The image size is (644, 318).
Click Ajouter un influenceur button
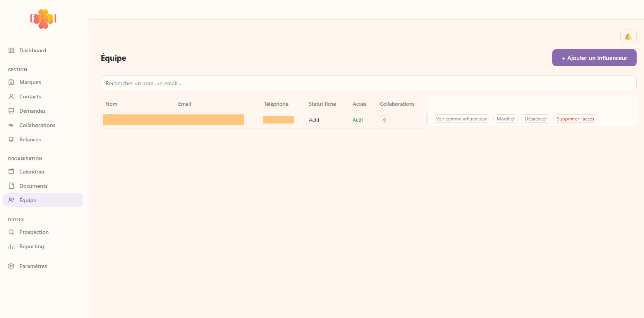click(x=594, y=58)
